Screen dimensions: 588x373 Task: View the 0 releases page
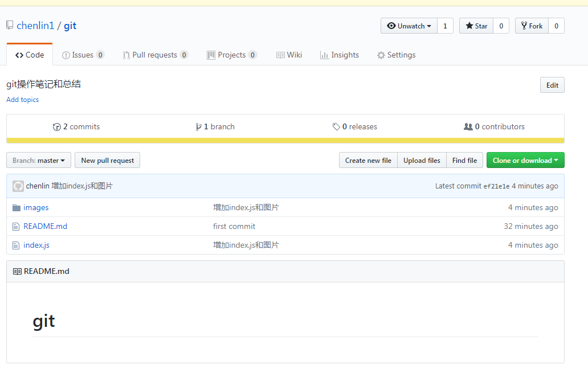click(355, 127)
